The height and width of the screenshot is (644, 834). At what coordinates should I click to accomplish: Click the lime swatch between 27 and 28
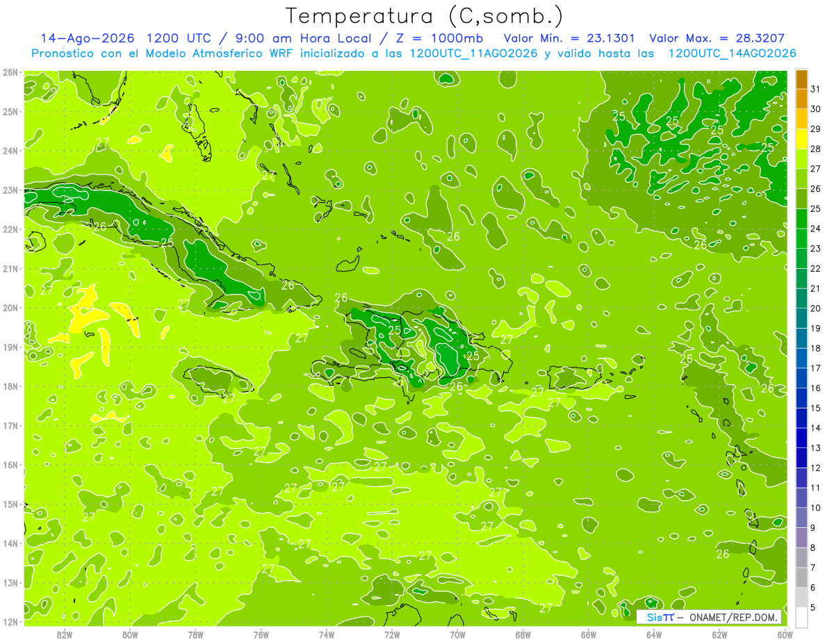(x=801, y=159)
